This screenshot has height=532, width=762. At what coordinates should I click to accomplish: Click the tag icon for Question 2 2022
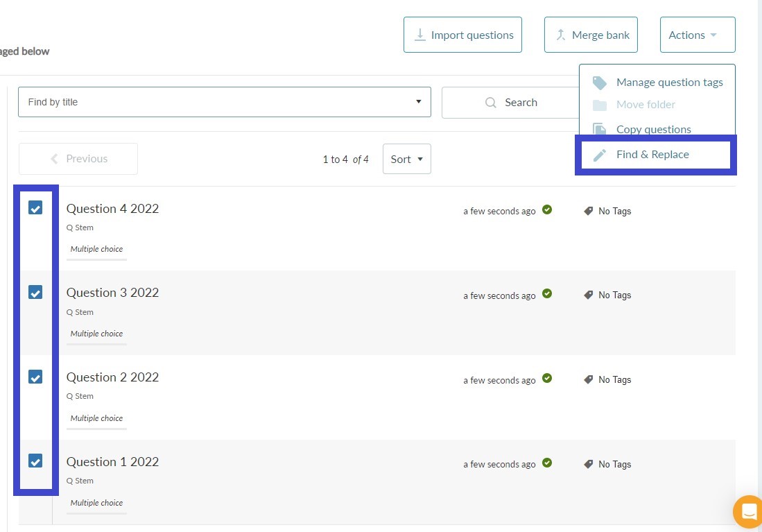(588, 380)
